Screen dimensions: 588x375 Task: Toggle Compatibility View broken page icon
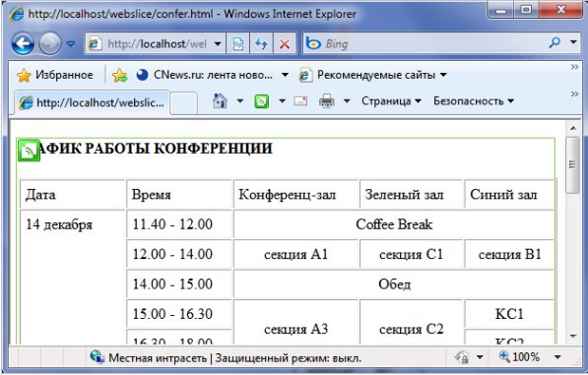click(238, 44)
